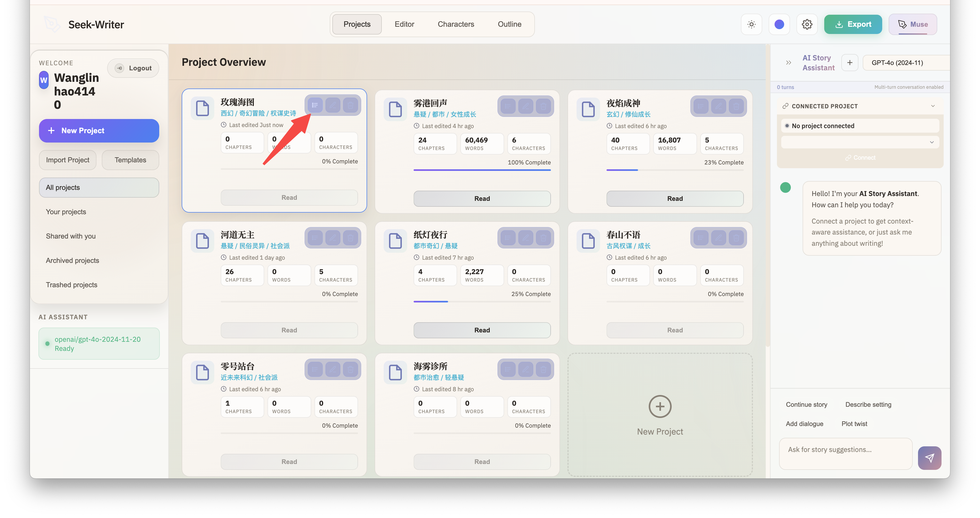Image resolution: width=980 pixels, height=518 pixels.
Task: Click 23% progress bar of 夜焰成神
Action: click(675, 170)
